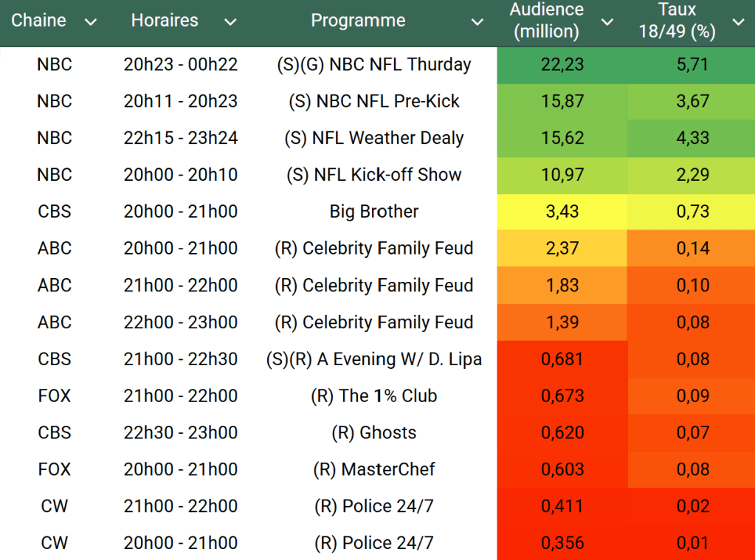Click the Audience (million) header label

coord(547,21)
